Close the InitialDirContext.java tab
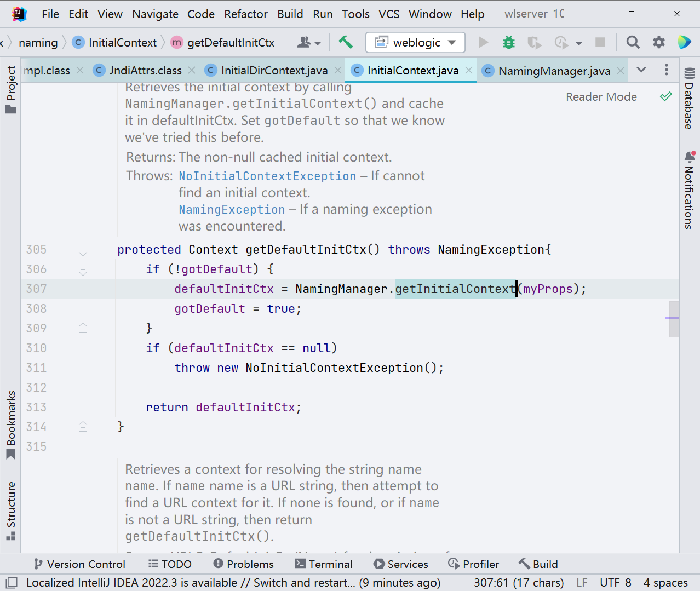Image resolution: width=700 pixels, height=591 pixels. [x=338, y=70]
